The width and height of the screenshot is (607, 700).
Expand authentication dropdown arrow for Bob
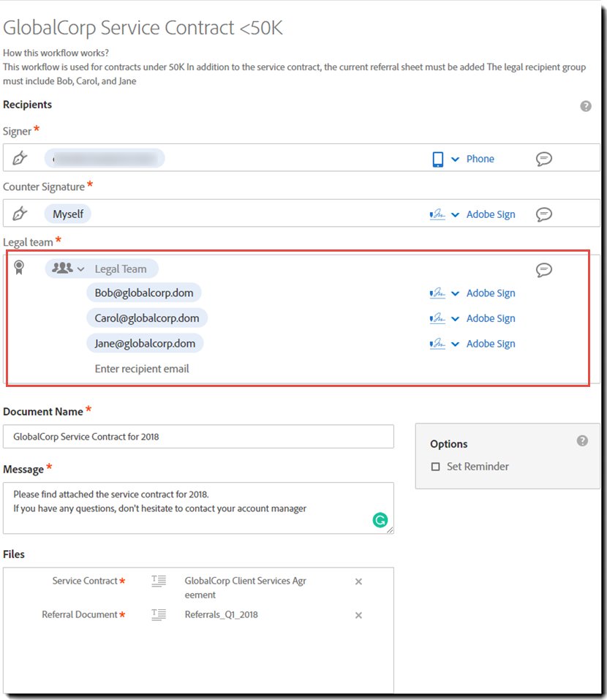(x=455, y=294)
